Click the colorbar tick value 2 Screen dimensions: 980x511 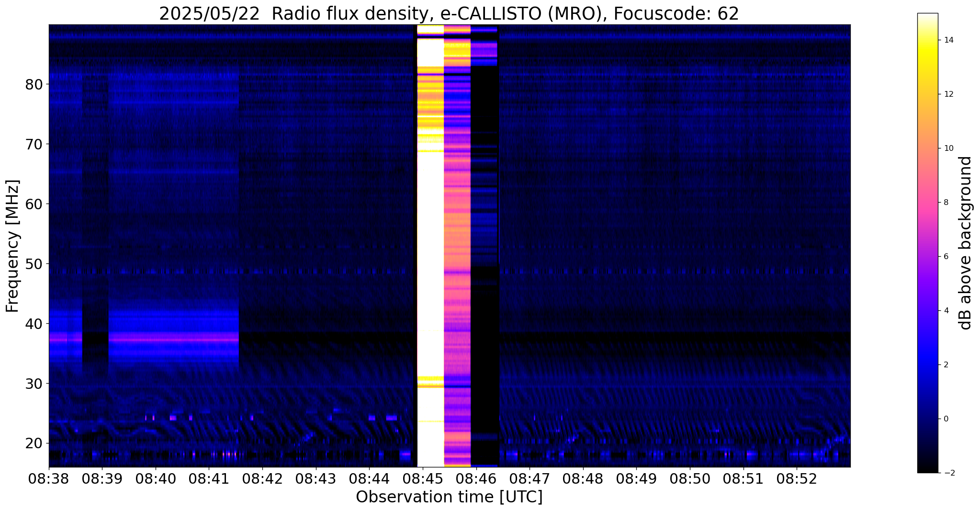tap(946, 365)
